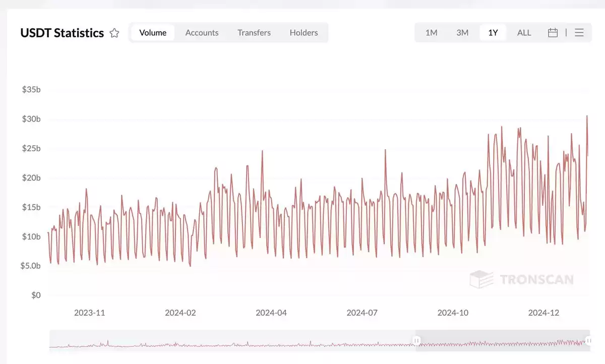The width and height of the screenshot is (605, 364).
Task: Click the $35b axis label
Action: coord(31,90)
